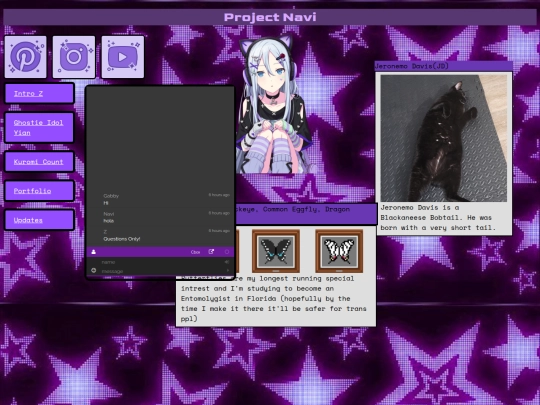This screenshot has height=405, width=540.
Task: Click the send arrow next to message
Action: [228, 270]
